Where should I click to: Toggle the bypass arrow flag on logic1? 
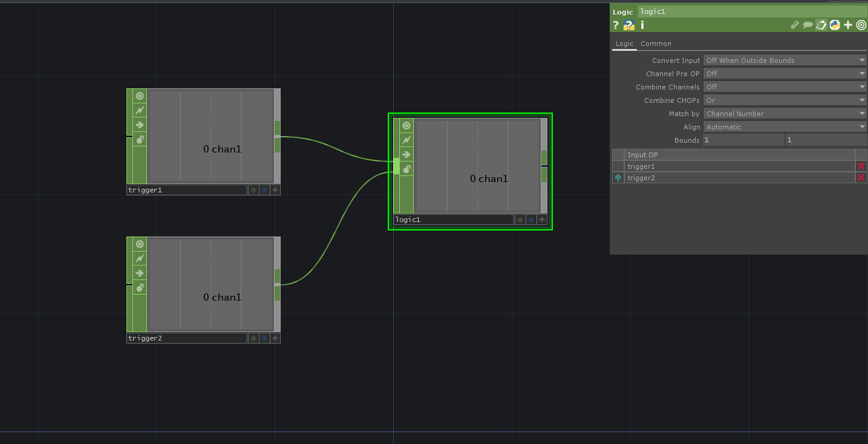coord(406,154)
